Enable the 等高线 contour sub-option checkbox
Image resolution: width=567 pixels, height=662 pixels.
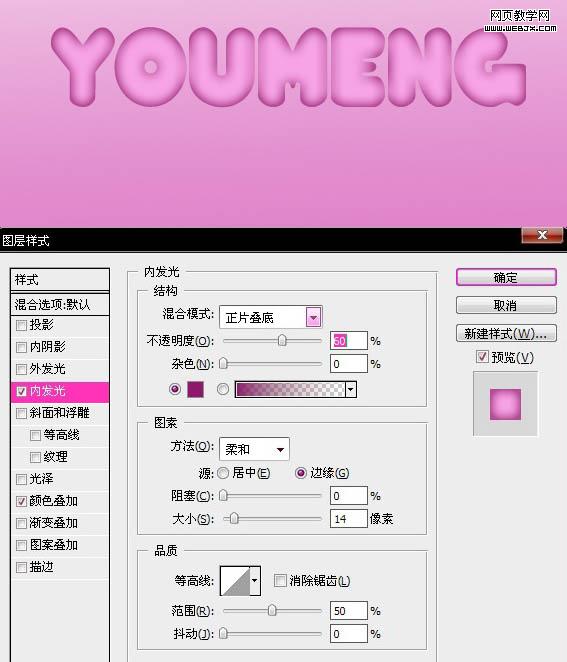(35, 435)
